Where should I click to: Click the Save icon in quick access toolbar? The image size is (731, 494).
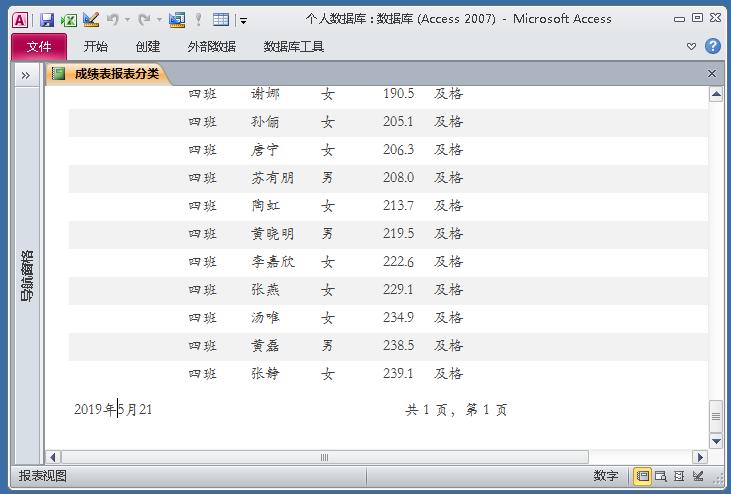(x=47, y=19)
